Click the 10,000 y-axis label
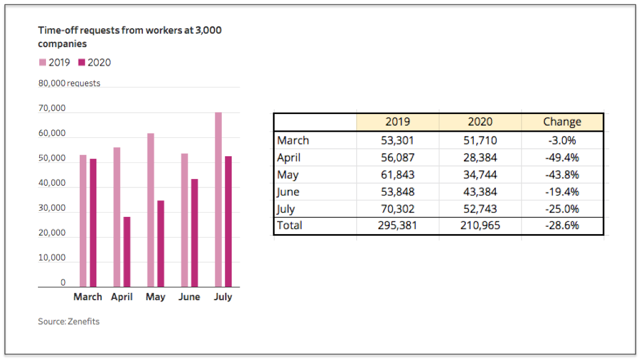The width and height of the screenshot is (643, 364). pos(51,258)
